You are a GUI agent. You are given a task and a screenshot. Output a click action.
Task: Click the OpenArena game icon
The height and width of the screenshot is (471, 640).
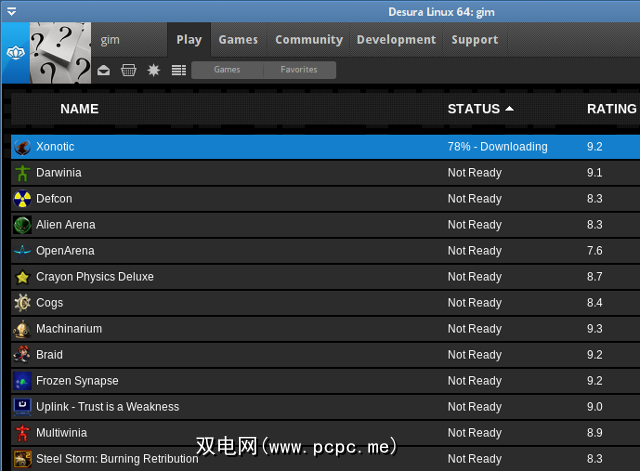(x=22, y=251)
